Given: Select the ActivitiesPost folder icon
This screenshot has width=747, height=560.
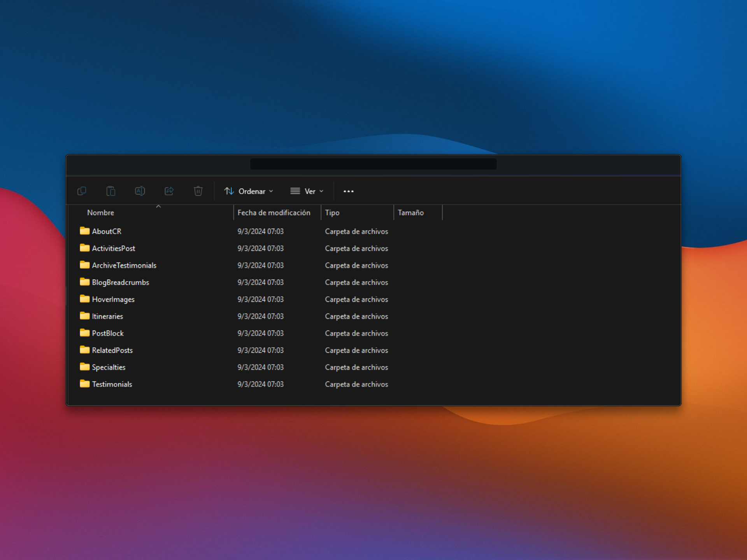Looking at the screenshot, I should tap(84, 248).
